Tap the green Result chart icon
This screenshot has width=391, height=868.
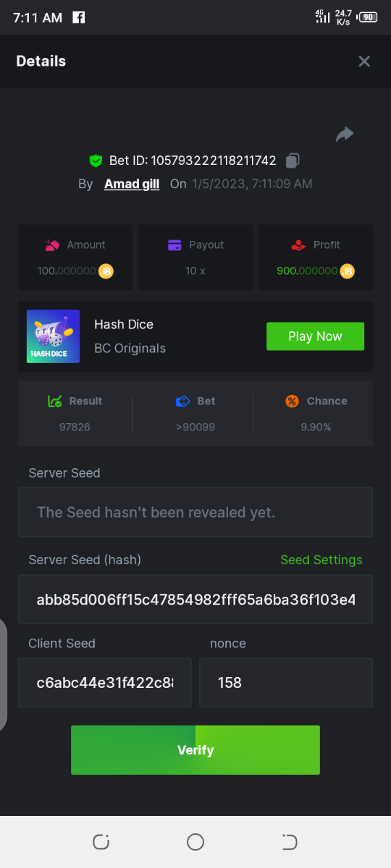[x=55, y=401]
